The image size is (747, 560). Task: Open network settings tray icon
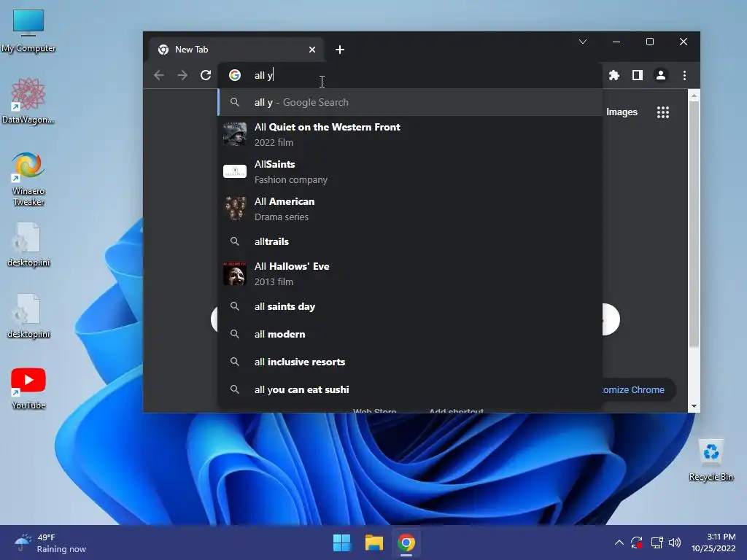657,542
